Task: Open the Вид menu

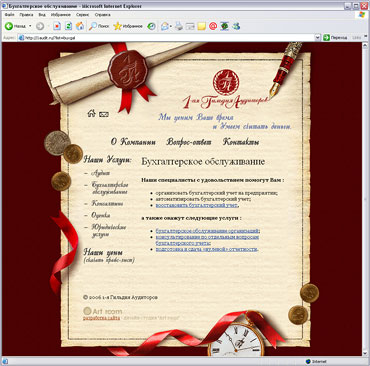Action: click(42, 15)
